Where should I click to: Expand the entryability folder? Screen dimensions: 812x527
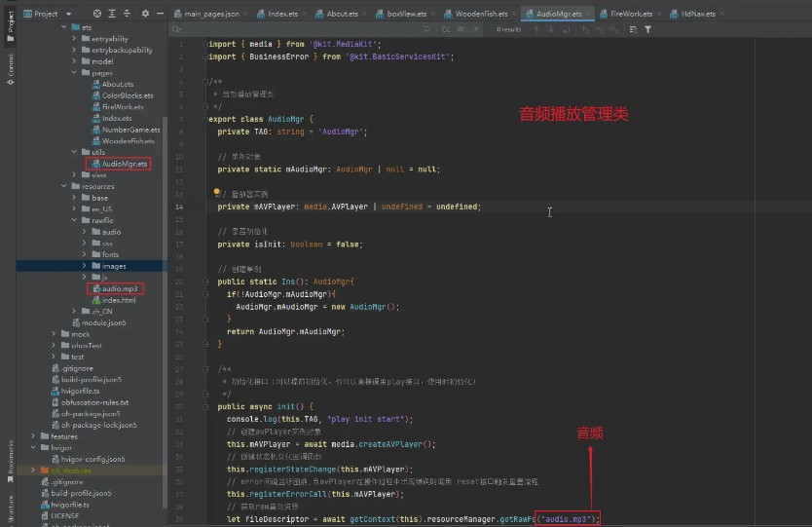(74, 38)
